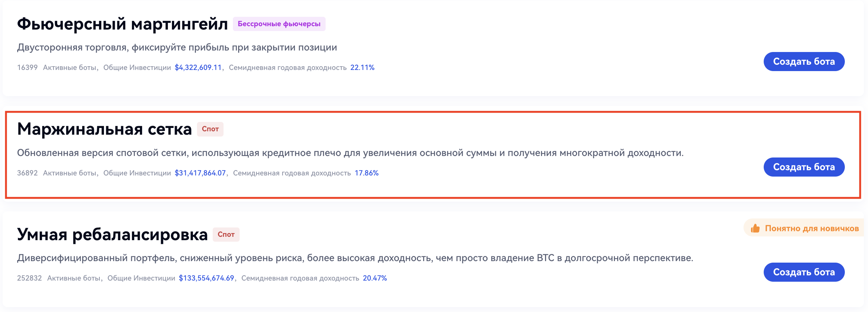Click the 22.11% seven-day annual yield
The image size is (868, 312).
362,68
